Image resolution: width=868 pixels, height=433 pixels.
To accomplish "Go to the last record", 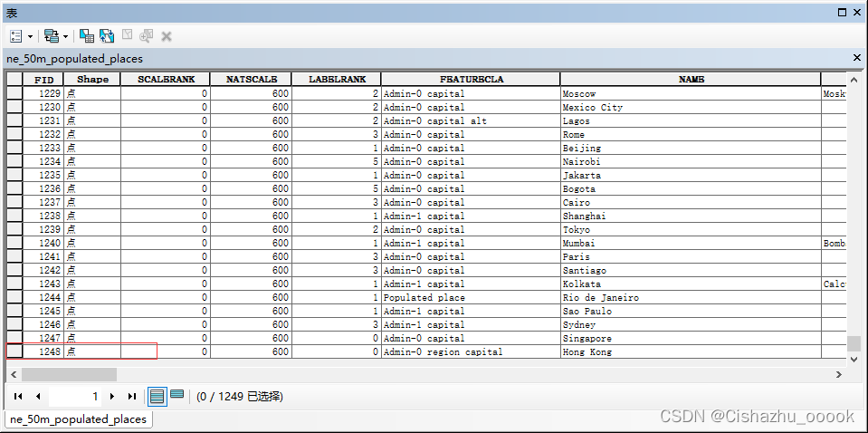I will (x=132, y=396).
